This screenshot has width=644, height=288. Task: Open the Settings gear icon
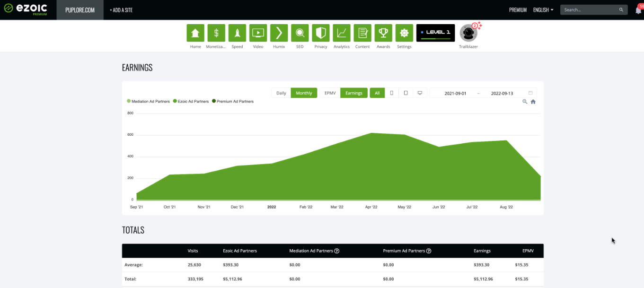[404, 33]
